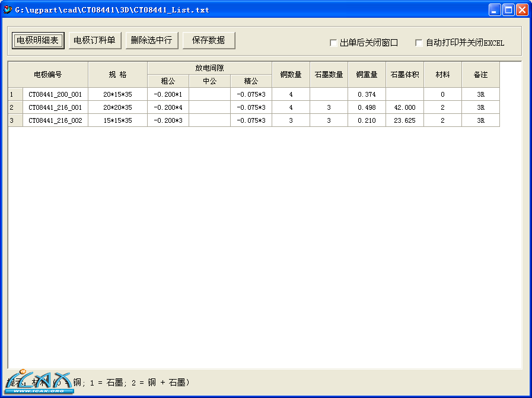
Task: Select row 3 header in the table
Action: coord(15,120)
